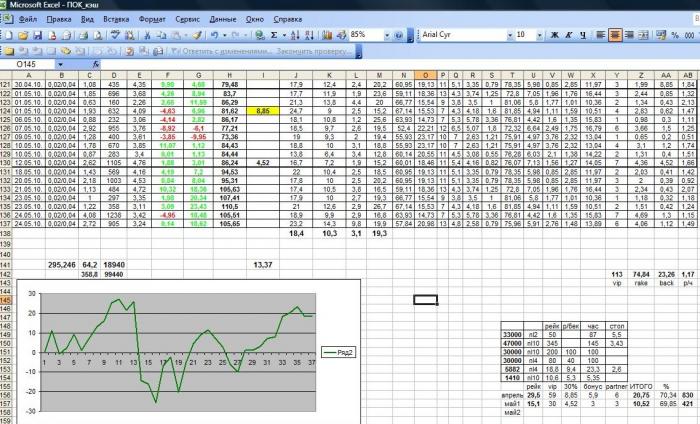Select cell with value 13,37
Image resolution: width=700 pixels, height=424 pixels.
coord(263,265)
